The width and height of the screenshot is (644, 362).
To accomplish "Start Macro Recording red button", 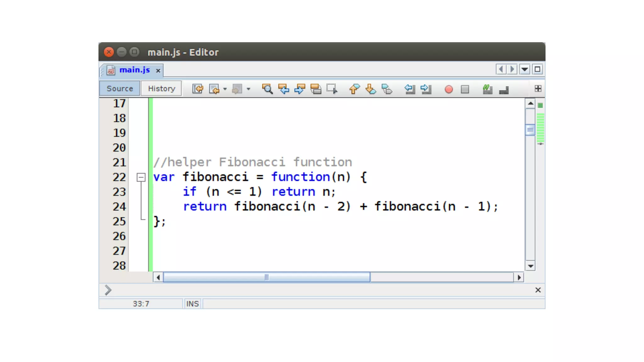I will tap(449, 89).
